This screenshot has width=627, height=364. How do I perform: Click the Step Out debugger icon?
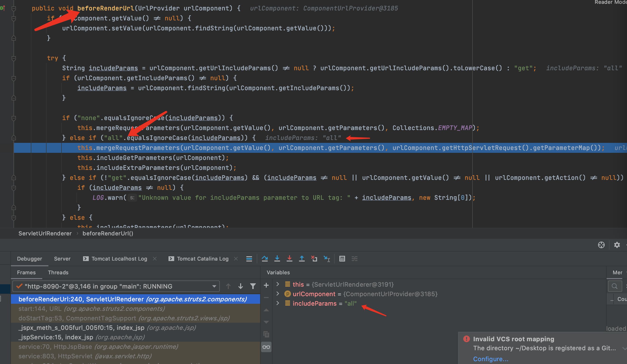click(302, 259)
